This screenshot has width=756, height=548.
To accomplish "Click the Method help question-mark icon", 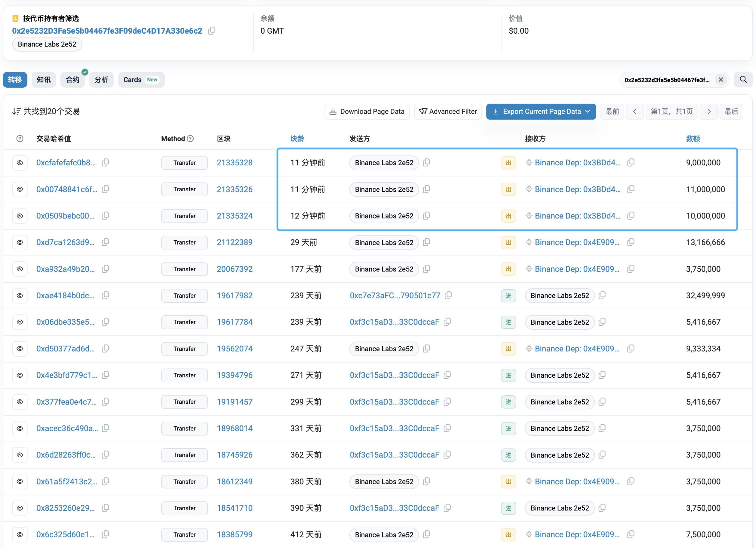I will (190, 139).
